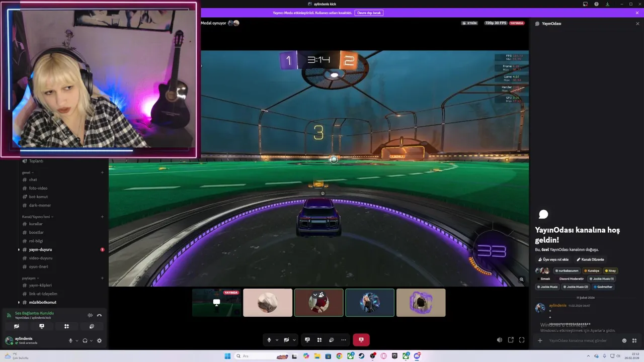
Task: Mute microphone in bottom call controls
Action: pyautogui.click(x=269, y=340)
